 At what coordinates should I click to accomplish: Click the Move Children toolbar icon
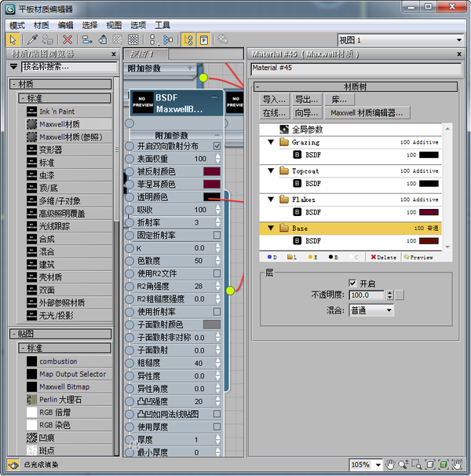tap(87, 40)
